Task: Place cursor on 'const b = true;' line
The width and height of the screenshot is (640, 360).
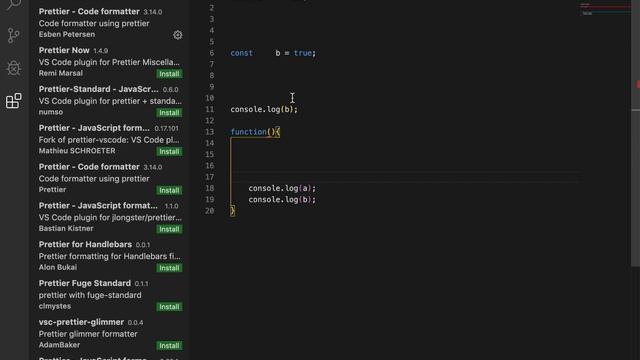Action: pos(273,53)
